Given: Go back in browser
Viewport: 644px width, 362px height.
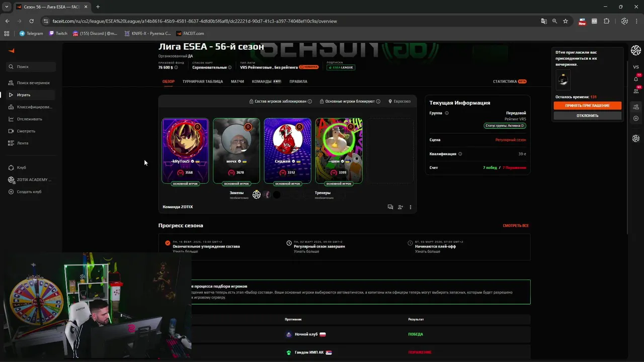Looking at the screenshot, I should point(7,21).
